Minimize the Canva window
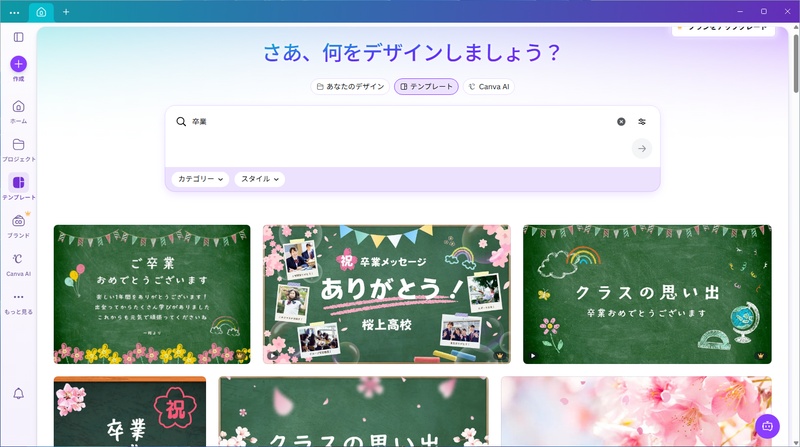This screenshot has width=800, height=447. 740,11
